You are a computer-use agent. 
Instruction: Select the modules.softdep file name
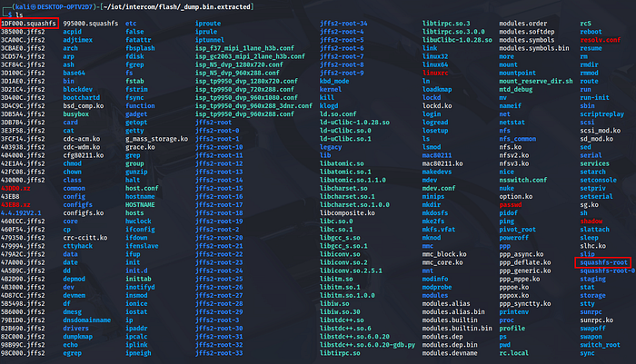pos(527,32)
